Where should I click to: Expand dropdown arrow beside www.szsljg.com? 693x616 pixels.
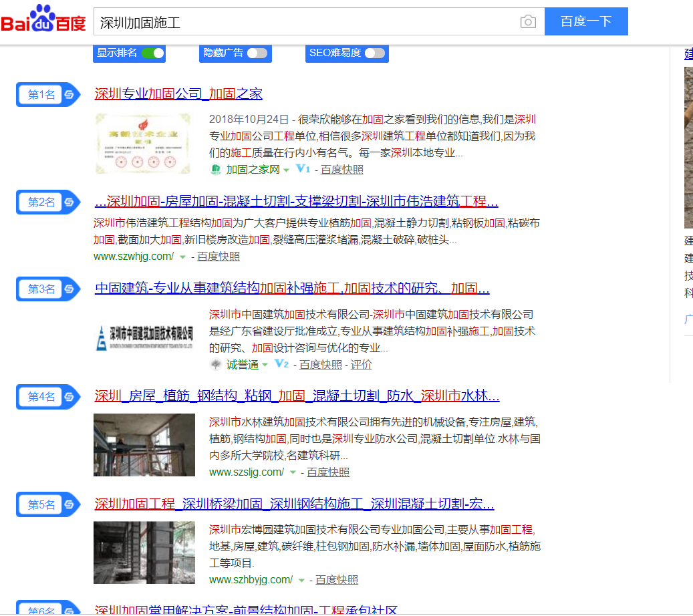click(x=293, y=473)
